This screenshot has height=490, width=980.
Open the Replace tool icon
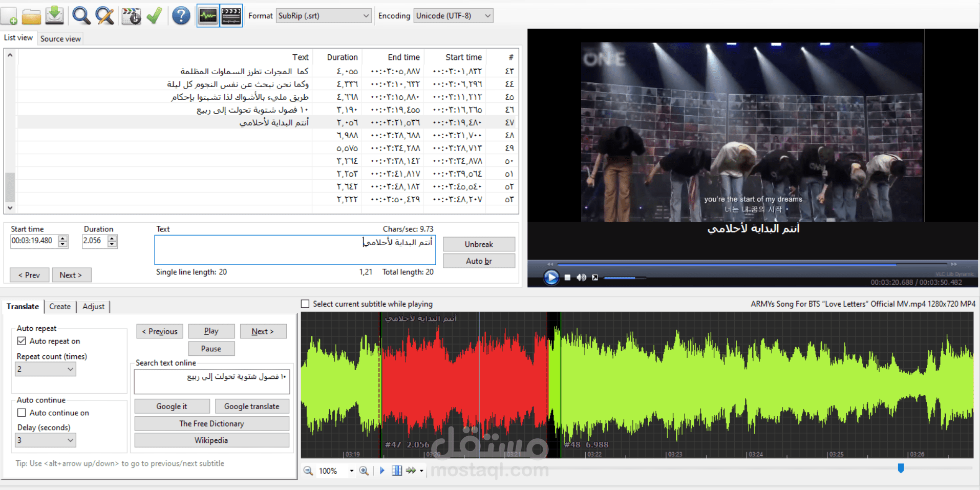coord(104,16)
